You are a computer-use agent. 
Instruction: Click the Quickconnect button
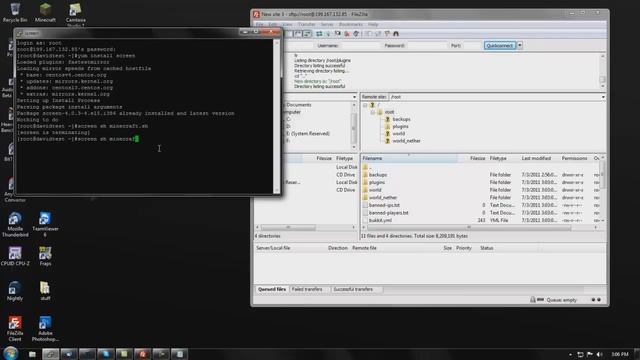tap(500, 46)
